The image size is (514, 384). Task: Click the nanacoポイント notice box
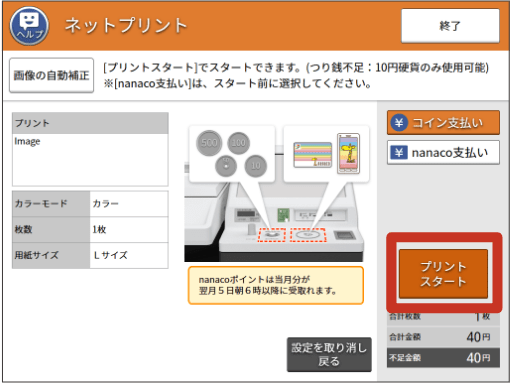[276, 285]
